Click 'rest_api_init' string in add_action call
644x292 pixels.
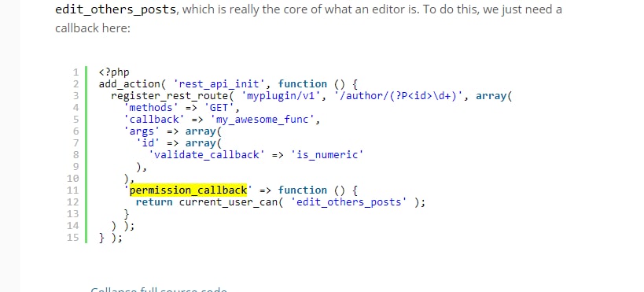click(219, 84)
